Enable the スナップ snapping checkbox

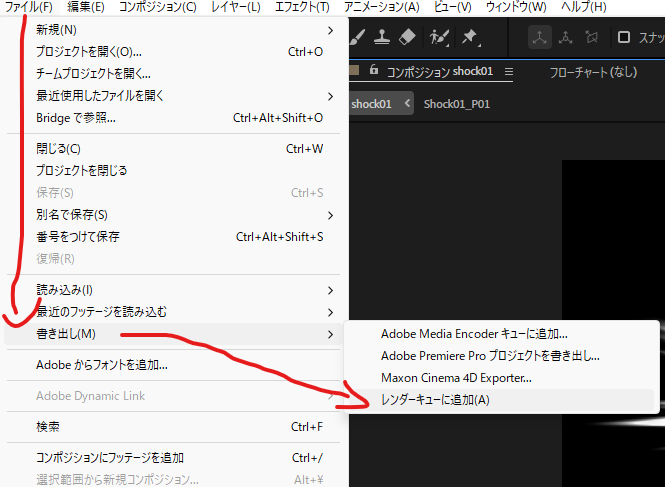pyautogui.click(x=624, y=38)
